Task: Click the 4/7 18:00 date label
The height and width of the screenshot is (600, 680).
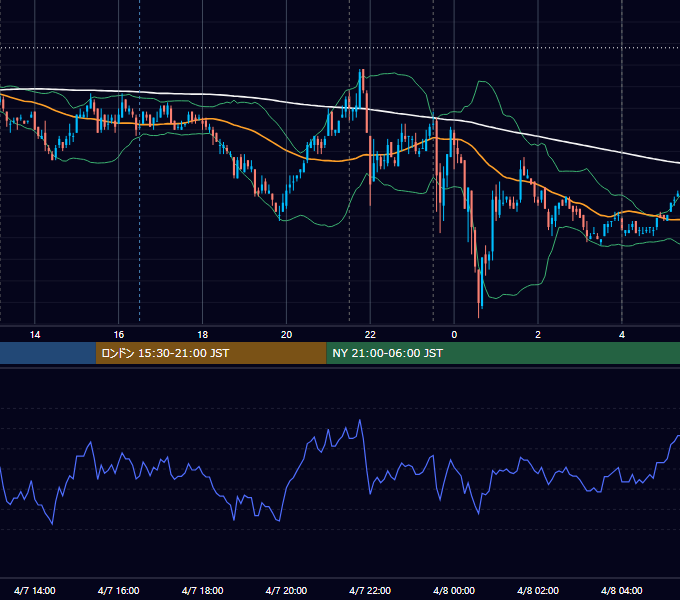Action: tap(203, 590)
